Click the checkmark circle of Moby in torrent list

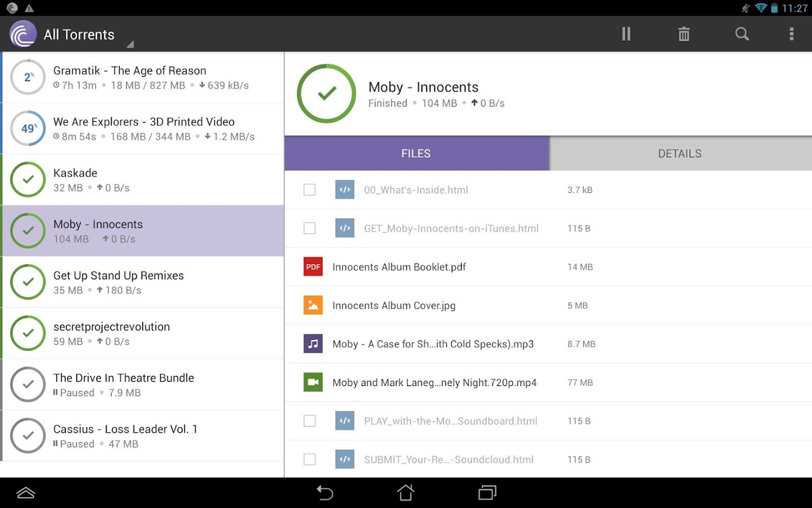click(28, 231)
